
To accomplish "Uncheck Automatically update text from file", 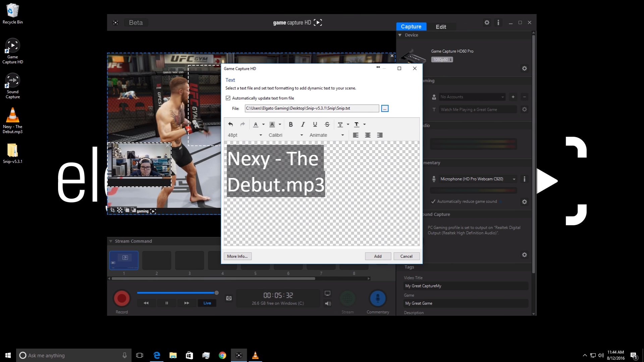I will point(228,98).
